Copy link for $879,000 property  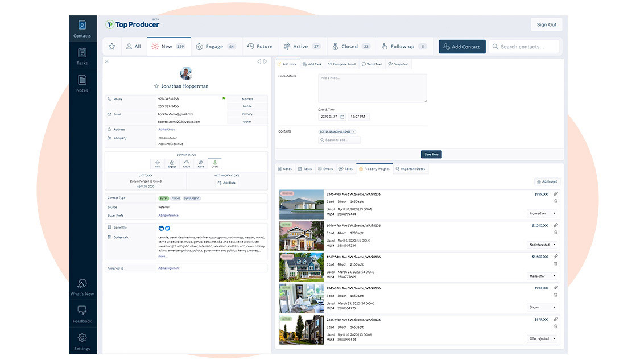point(556,319)
